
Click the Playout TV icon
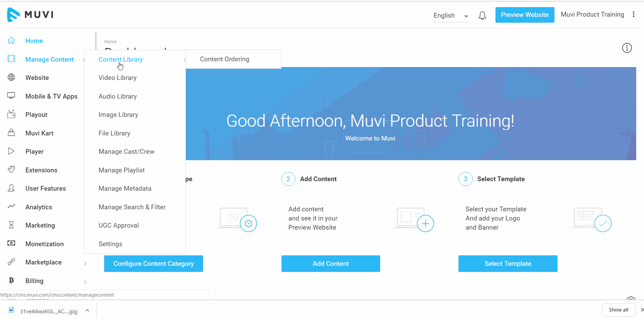pyautogui.click(x=11, y=114)
